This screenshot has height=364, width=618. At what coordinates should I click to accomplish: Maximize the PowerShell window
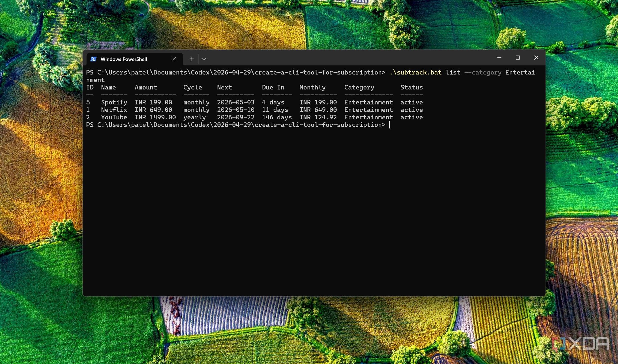click(518, 57)
